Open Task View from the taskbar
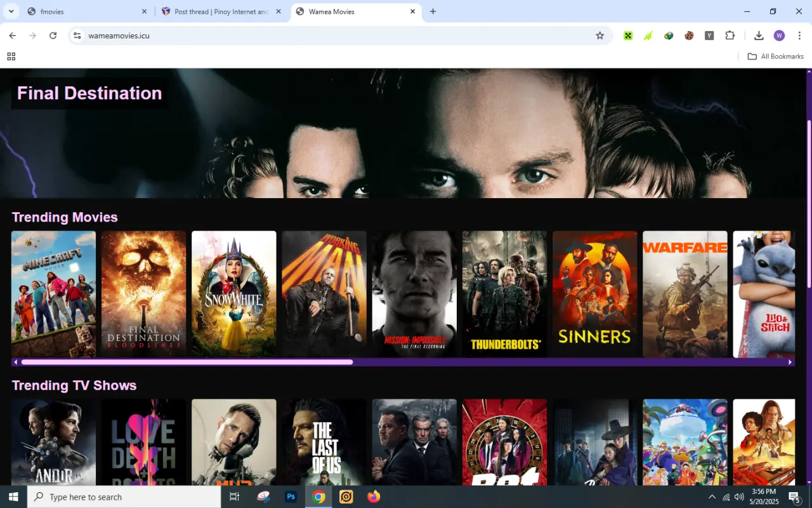This screenshot has height=508, width=812. click(x=234, y=497)
